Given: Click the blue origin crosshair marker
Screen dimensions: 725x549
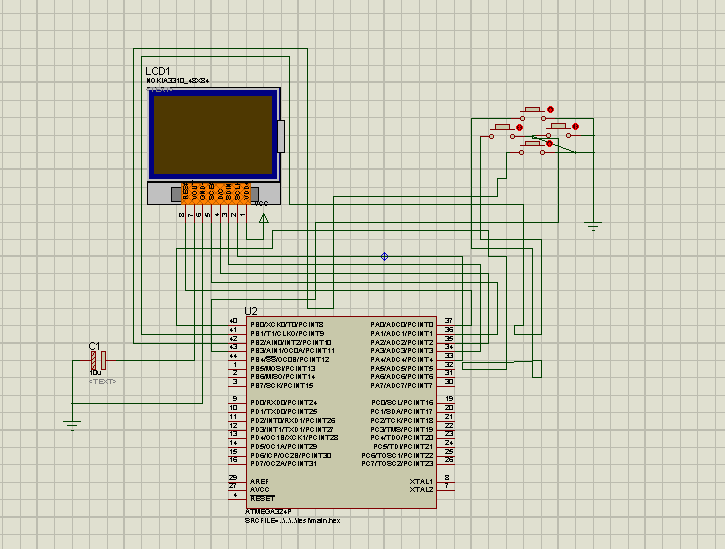Looking at the screenshot, I should [384, 256].
